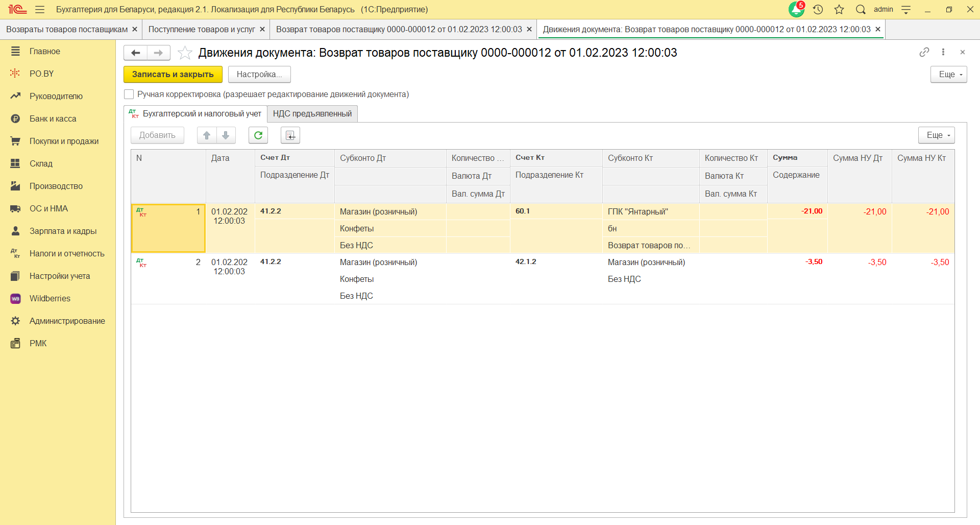Image resolution: width=980 pixels, height=525 pixels.
Task: Click Записать и закрыть button
Action: [173, 75]
